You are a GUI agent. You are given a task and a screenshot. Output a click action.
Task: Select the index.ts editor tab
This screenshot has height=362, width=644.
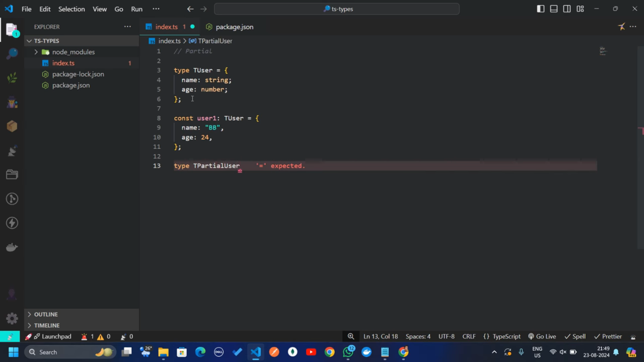[170, 27]
